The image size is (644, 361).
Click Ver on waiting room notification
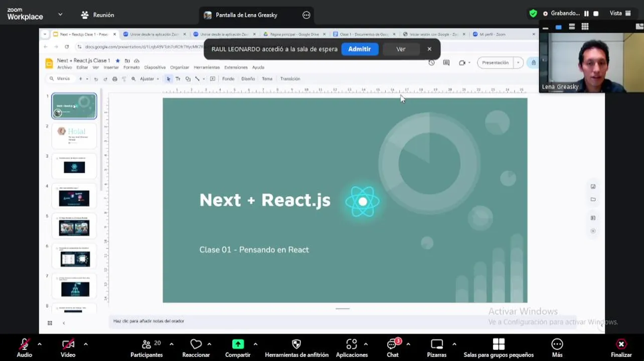point(401,49)
